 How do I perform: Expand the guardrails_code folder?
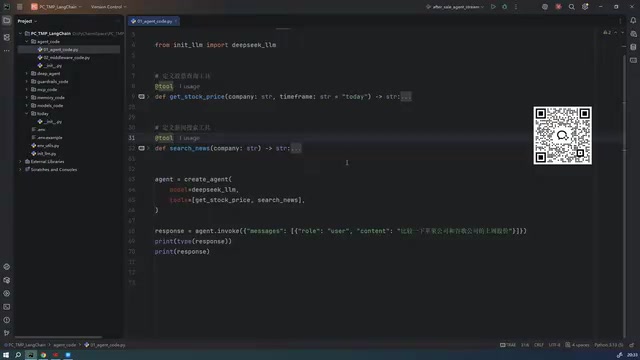27,82
